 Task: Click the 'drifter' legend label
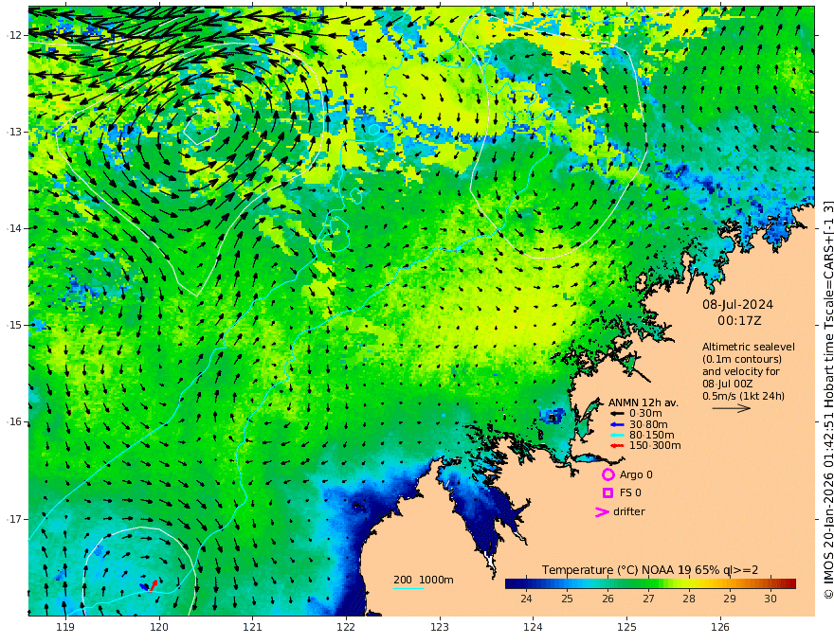tap(628, 511)
